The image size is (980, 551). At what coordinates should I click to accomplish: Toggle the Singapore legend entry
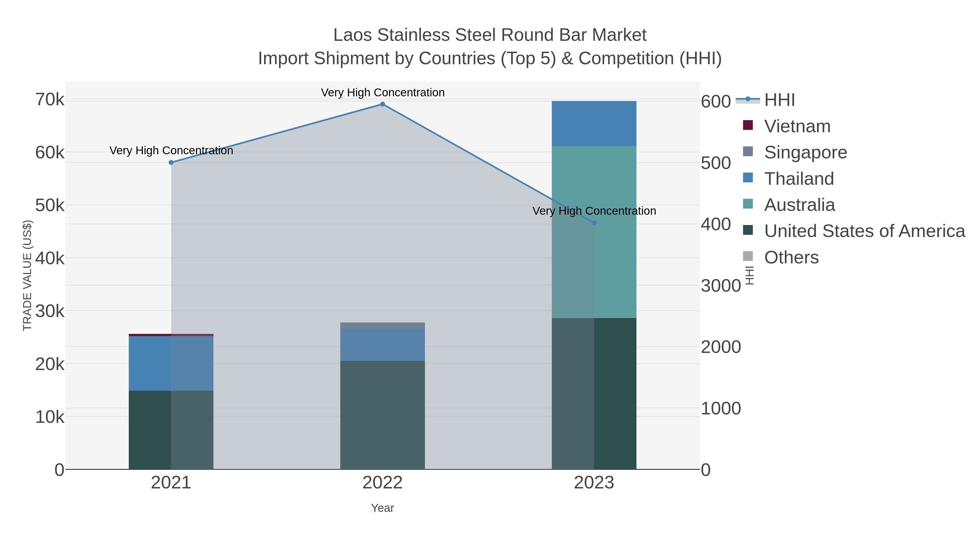[x=795, y=152]
